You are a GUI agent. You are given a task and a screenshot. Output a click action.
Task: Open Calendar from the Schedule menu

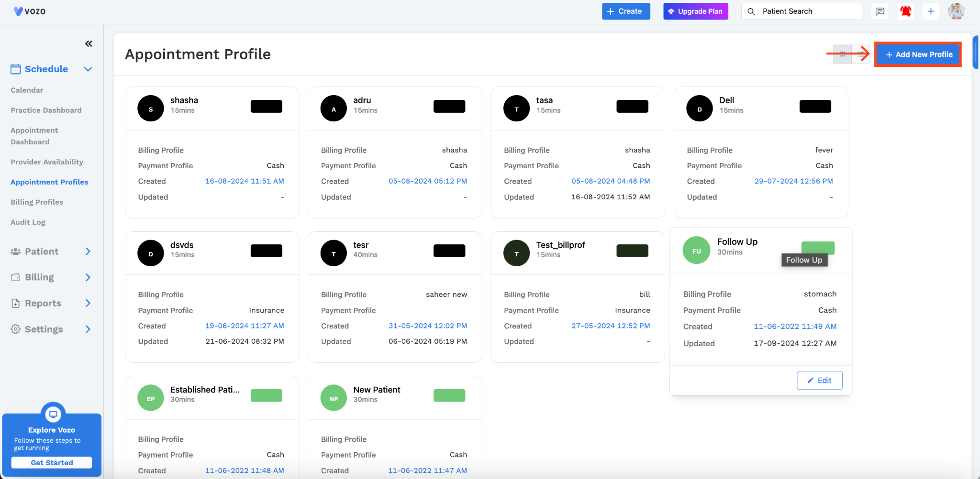(x=27, y=90)
